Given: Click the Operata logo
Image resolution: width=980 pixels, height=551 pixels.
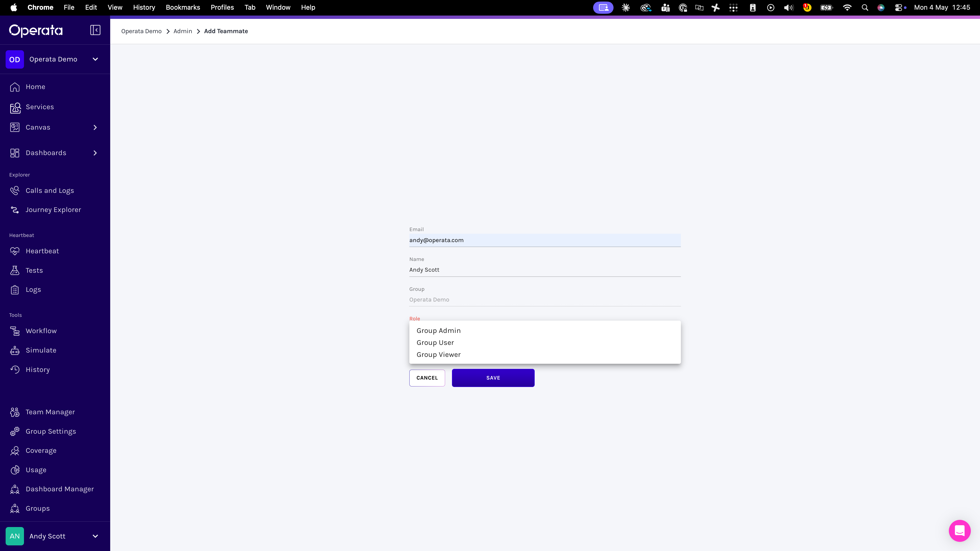Looking at the screenshot, I should [x=36, y=30].
